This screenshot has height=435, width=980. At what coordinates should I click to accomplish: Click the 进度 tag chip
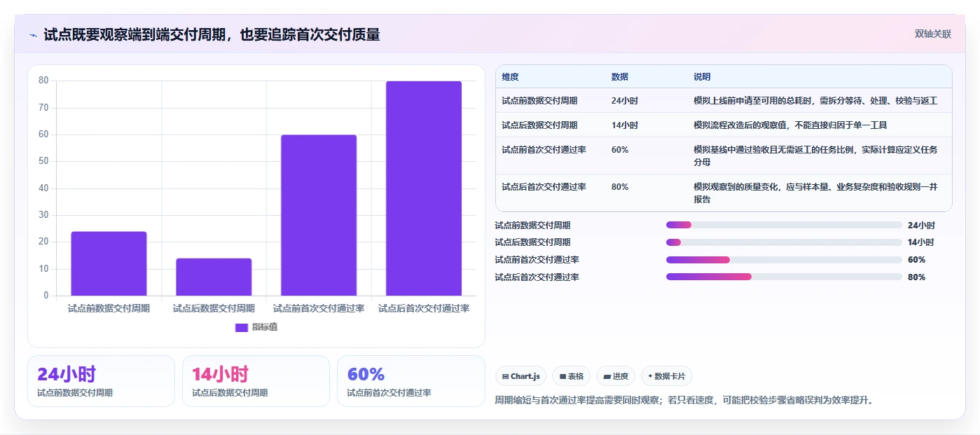coord(616,376)
